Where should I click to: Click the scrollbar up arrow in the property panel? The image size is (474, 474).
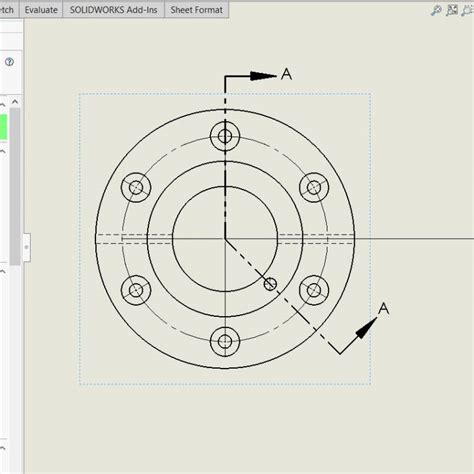(15, 102)
